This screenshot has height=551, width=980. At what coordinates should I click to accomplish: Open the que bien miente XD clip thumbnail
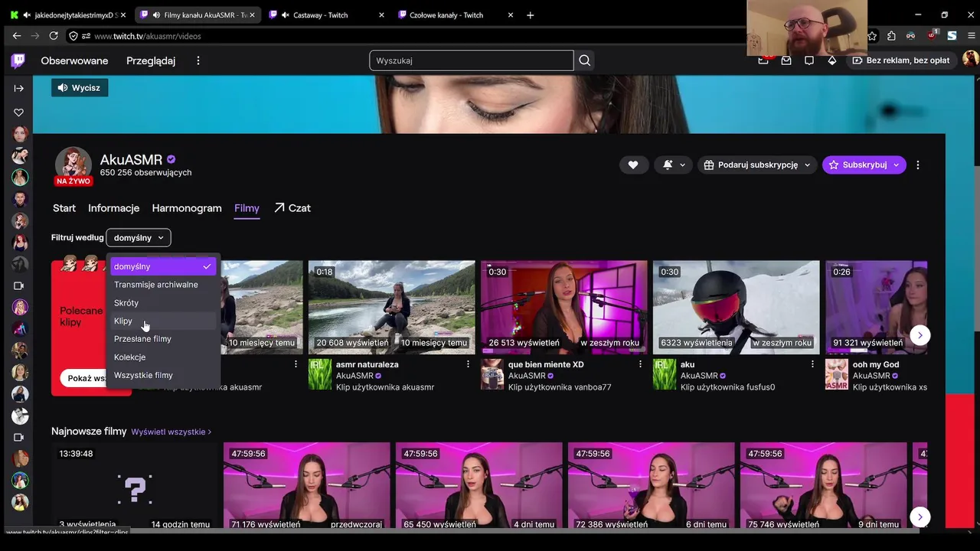click(x=564, y=308)
